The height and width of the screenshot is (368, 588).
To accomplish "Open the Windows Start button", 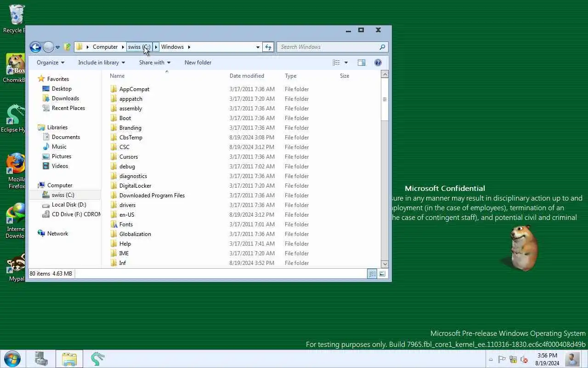I will [x=12, y=359].
